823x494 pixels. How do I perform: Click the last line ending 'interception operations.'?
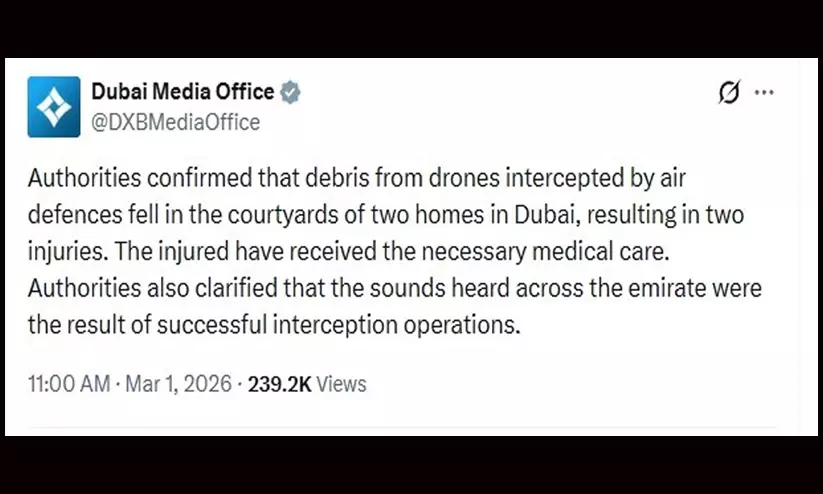tap(273, 326)
